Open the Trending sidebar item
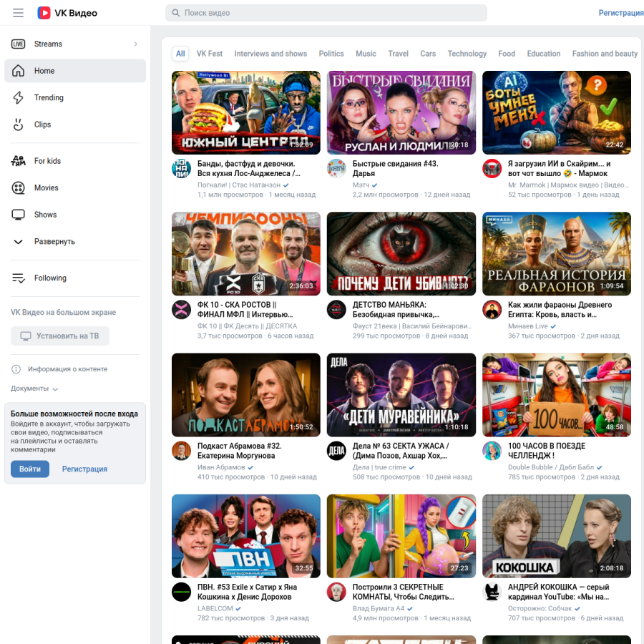Image resolution: width=644 pixels, height=644 pixels. (x=75, y=97)
